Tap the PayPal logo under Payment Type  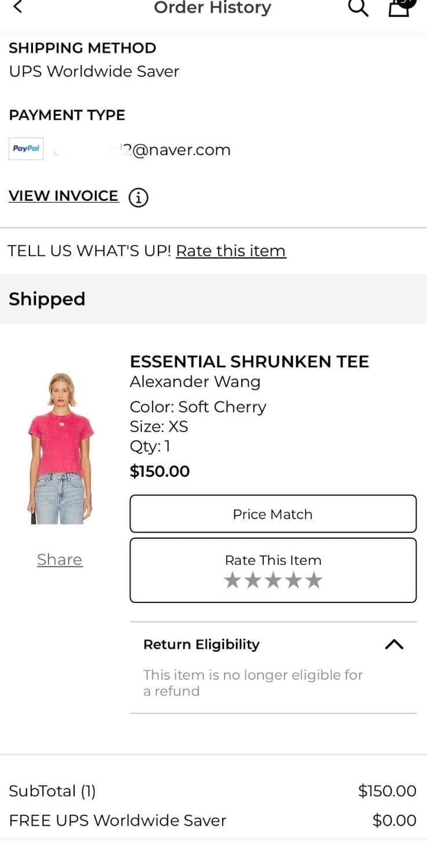coord(26,149)
